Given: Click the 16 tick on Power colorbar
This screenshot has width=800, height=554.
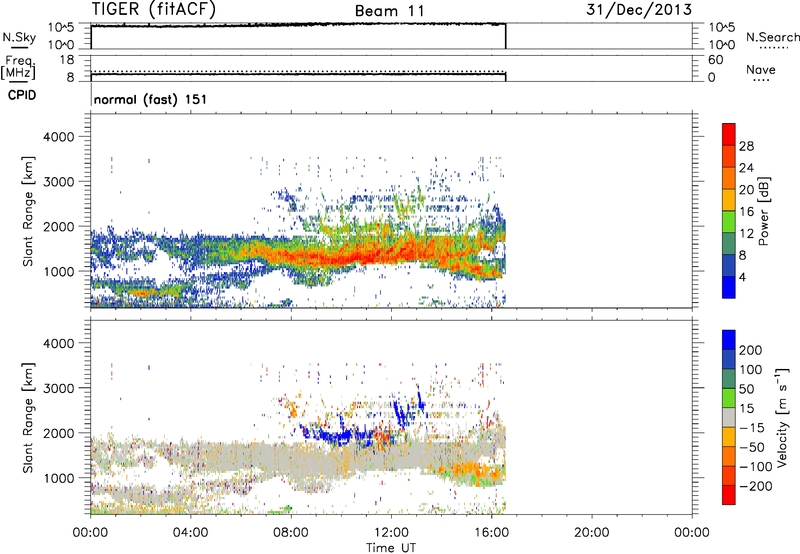Looking at the screenshot, I should [x=746, y=212].
